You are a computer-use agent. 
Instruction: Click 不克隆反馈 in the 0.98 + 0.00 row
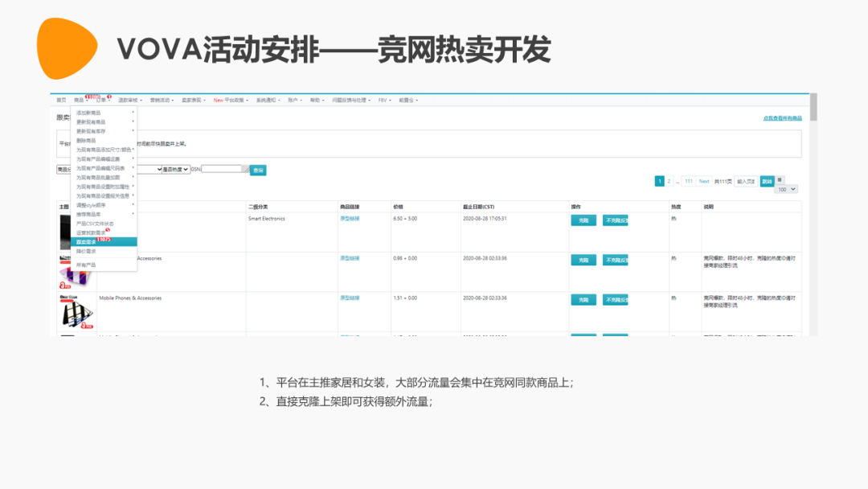(x=615, y=261)
